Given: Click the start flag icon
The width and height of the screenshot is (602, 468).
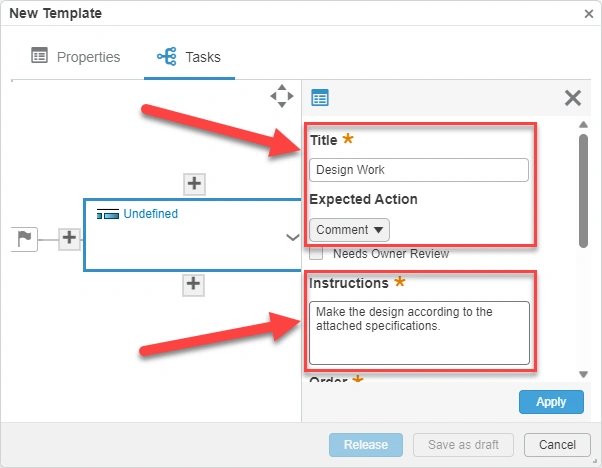Looking at the screenshot, I should [x=26, y=238].
